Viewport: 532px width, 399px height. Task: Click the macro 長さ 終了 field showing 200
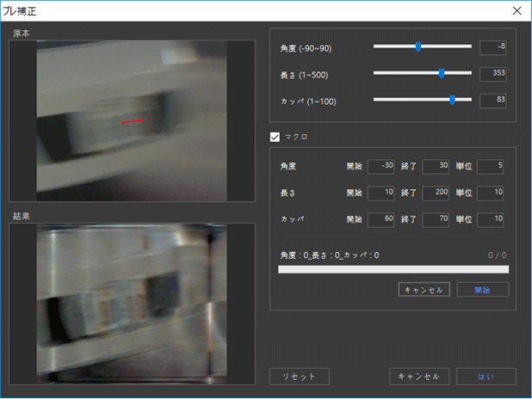[x=436, y=193]
